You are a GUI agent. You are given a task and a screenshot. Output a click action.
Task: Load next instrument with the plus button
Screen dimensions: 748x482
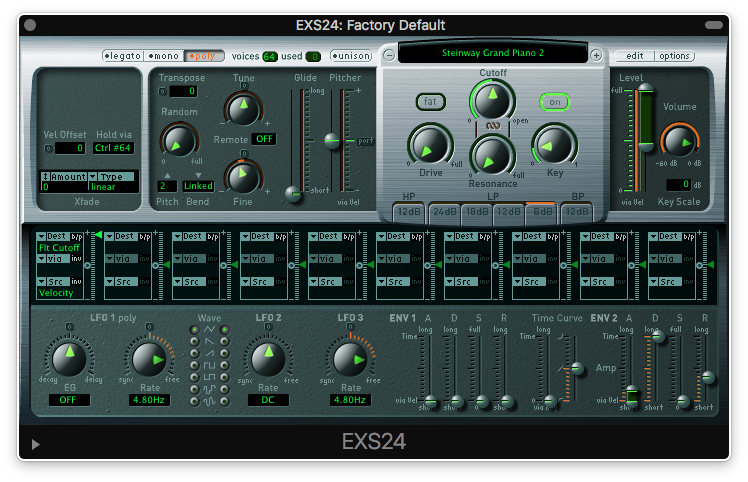[596, 55]
